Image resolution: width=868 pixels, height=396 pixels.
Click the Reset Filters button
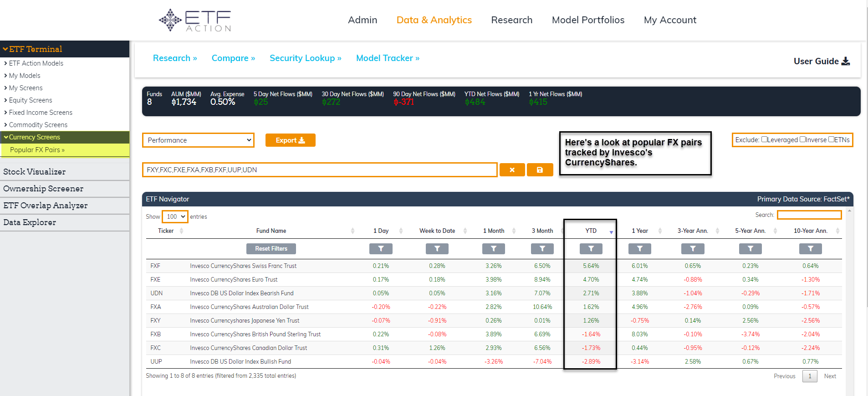[x=271, y=249]
